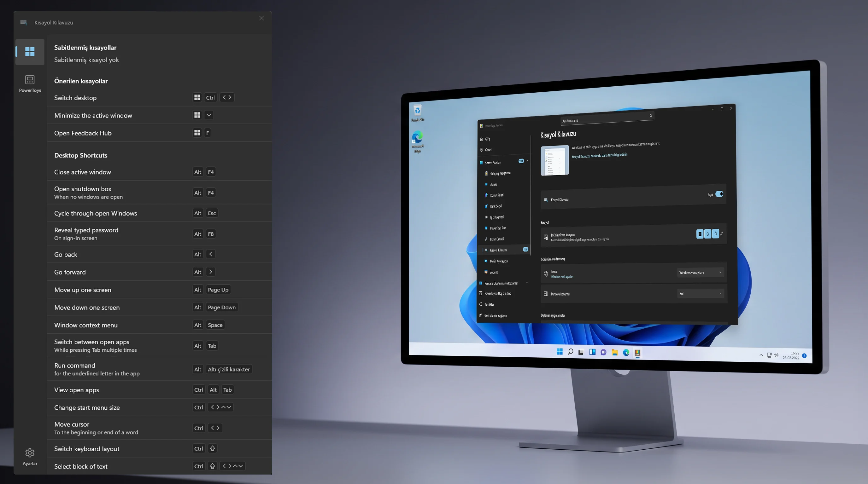Turn off the Kısayol Kılavuzu Açık toggle

click(719, 194)
